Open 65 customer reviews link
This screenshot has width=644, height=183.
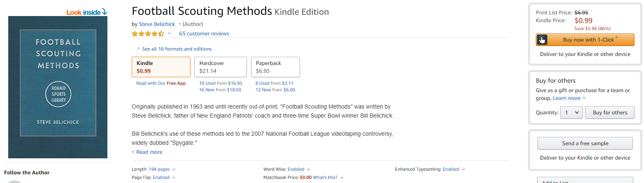204,34
